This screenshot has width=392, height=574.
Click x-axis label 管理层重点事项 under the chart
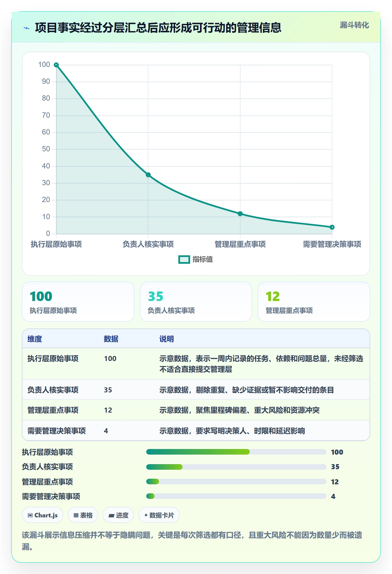[240, 244]
